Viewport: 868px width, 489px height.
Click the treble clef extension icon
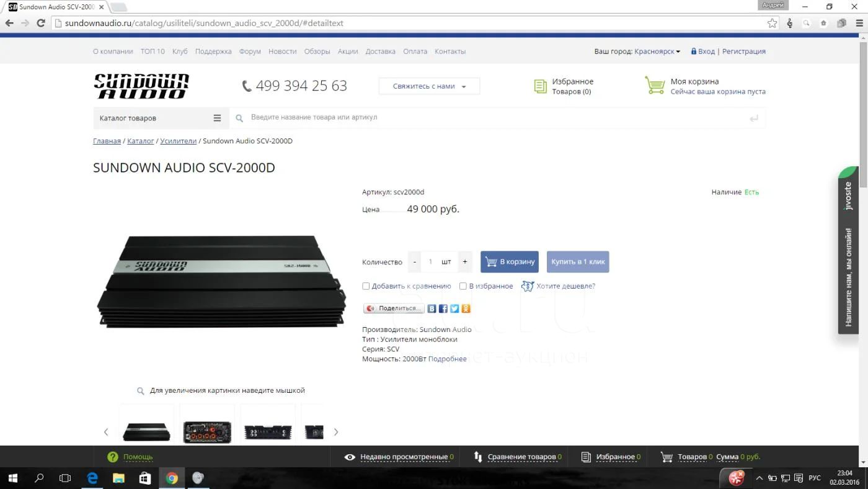(789, 23)
